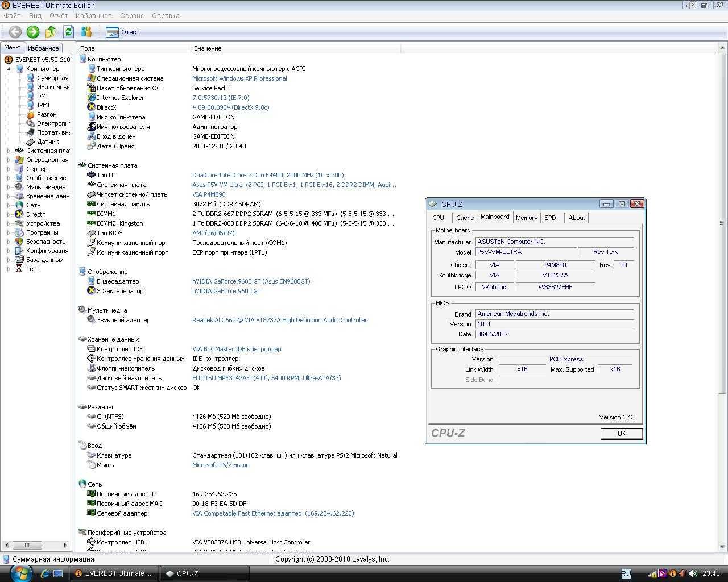Click the Тест icon in the tree

pos(19,269)
